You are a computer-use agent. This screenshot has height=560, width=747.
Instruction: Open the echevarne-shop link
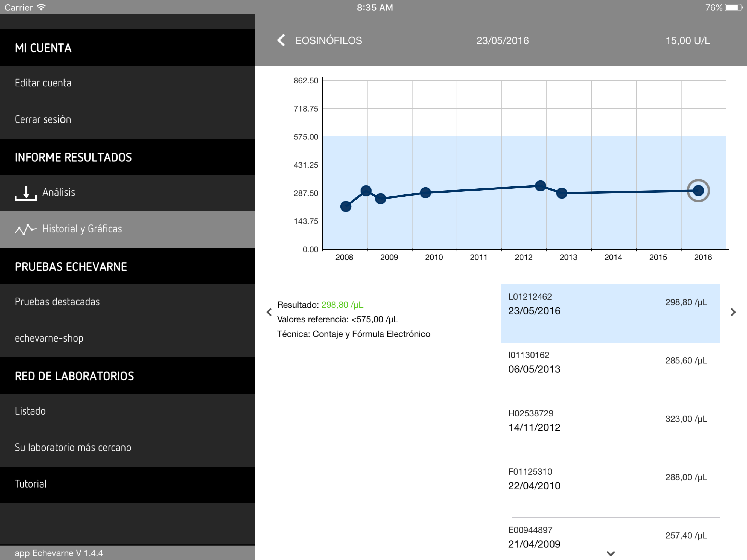(x=49, y=338)
